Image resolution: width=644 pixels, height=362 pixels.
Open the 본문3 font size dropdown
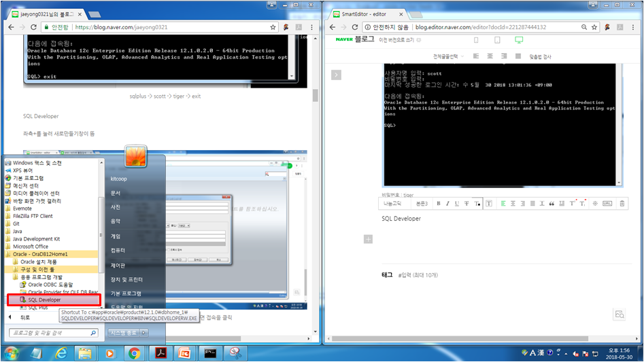click(x=422, y=203)
